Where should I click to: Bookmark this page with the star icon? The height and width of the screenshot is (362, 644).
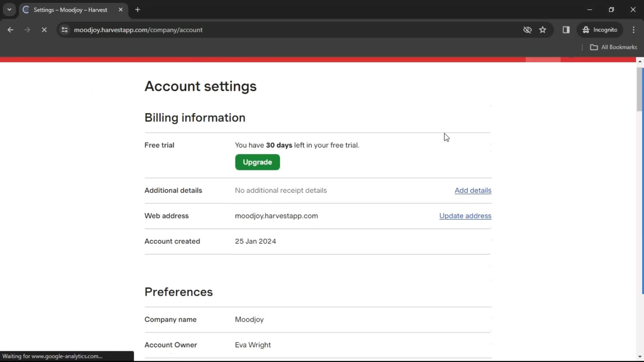[543, 30]
